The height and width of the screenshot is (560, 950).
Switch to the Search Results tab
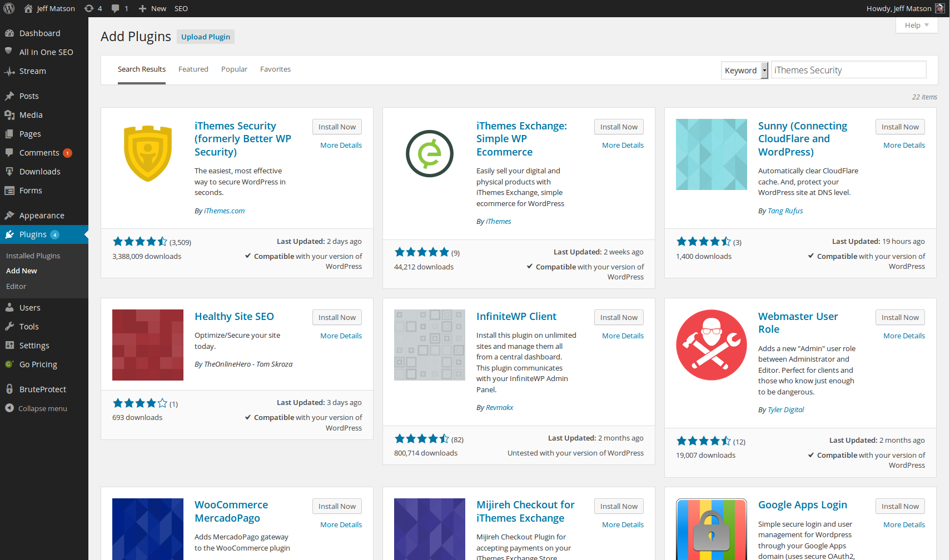coord(142,69)
